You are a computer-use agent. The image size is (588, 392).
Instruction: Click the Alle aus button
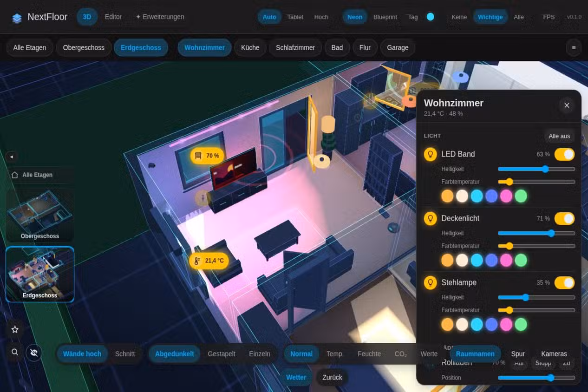pyautogui.click(x=559, y=136)
